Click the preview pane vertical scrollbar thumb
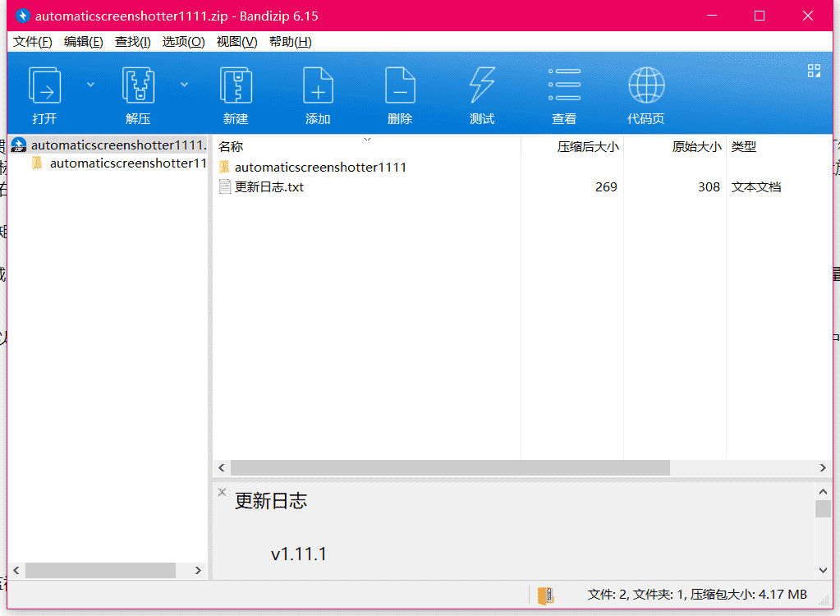Image resolution: width=840 pixels, height=616 pixels. pos(823,508)
